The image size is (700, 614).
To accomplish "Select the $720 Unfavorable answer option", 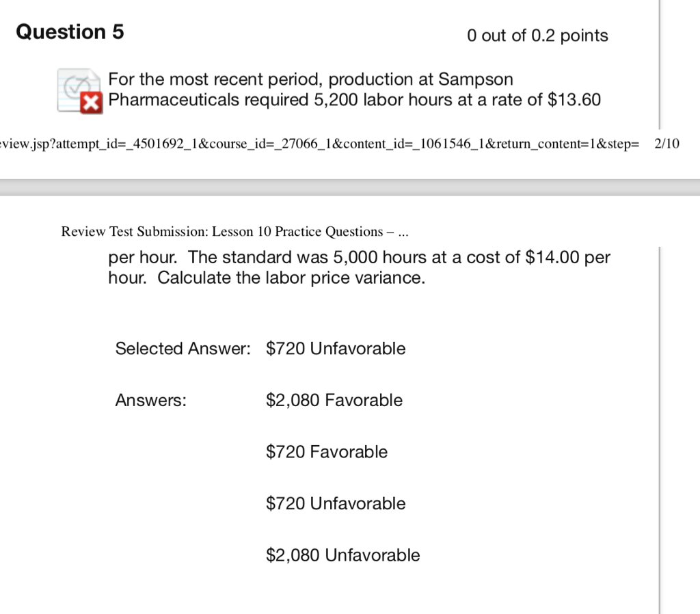I will [335, 503].
